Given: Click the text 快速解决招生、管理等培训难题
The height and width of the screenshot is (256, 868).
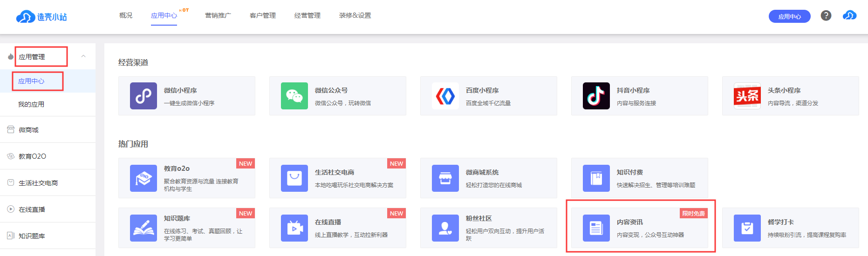Looking at the screenshot, I should click(x=656, y=185).
